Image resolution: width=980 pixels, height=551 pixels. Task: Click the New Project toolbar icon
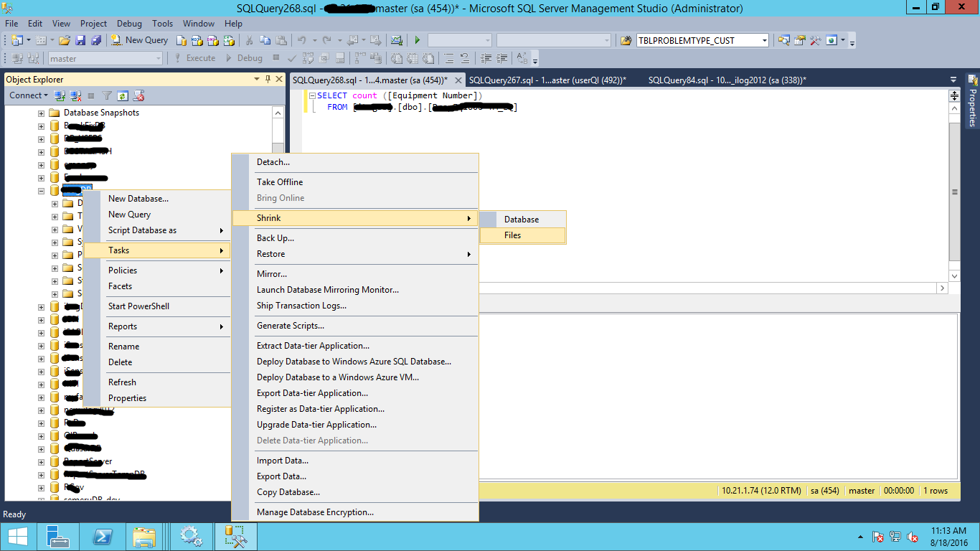(17, 40)
